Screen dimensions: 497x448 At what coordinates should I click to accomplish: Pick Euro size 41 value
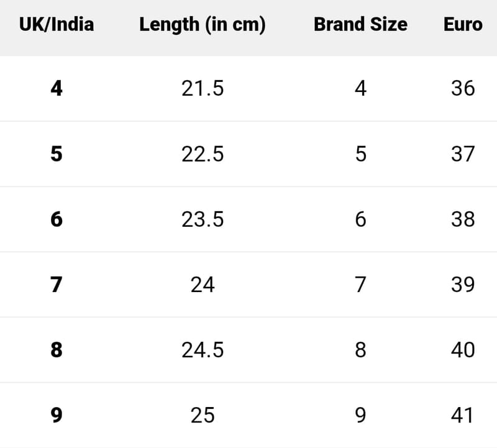click(463, 415)
